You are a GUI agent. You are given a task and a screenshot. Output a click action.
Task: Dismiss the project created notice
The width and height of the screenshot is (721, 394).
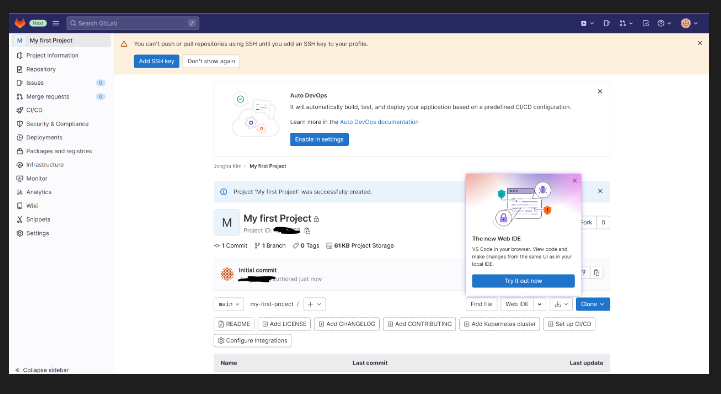600,191
